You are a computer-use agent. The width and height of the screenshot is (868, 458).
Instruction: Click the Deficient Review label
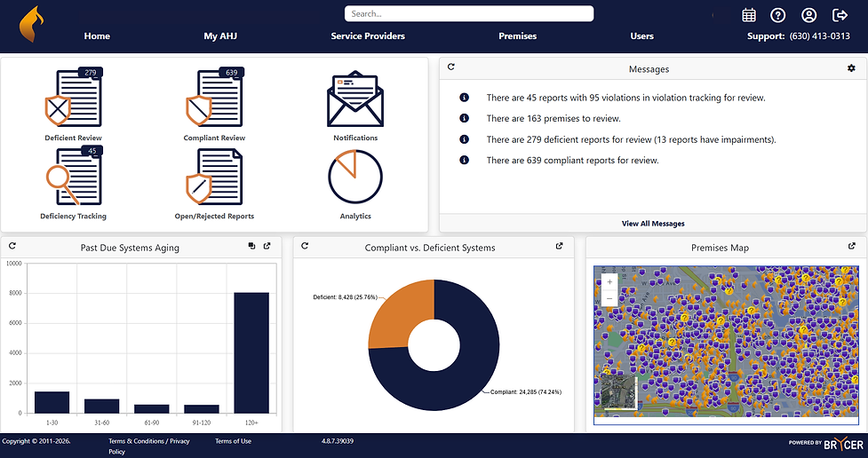pos(74,138)
